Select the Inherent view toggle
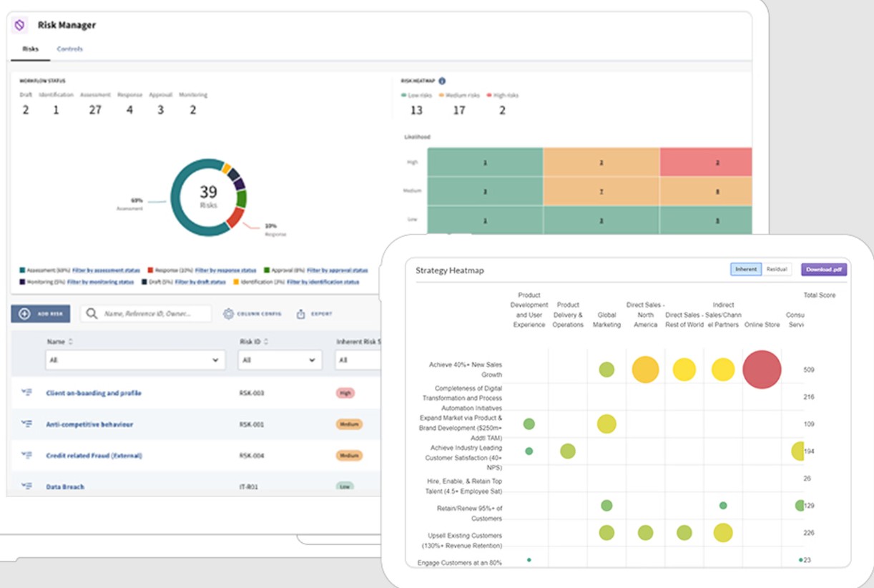This screenshot has height=588, width=874. (746, 269)
